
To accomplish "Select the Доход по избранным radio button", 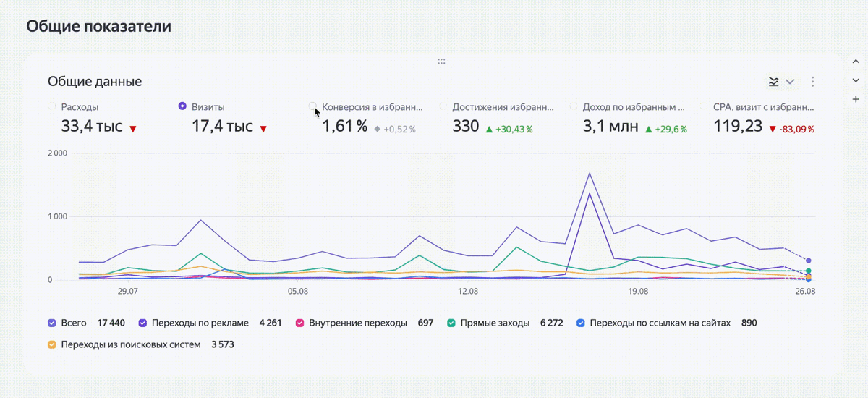I will (x=574, y=106).
